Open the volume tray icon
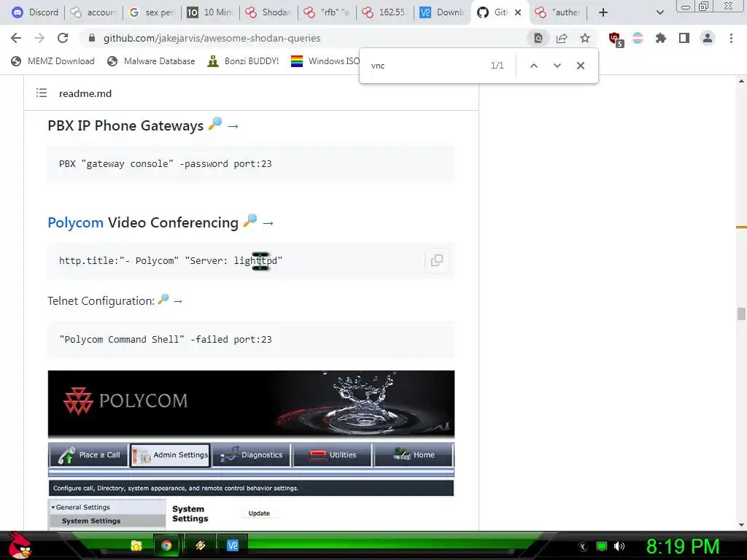 click(x=619, y=547)
